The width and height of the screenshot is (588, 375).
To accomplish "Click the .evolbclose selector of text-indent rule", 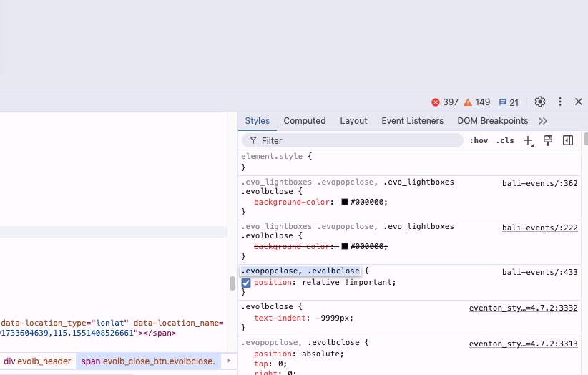I will point(267,306).
